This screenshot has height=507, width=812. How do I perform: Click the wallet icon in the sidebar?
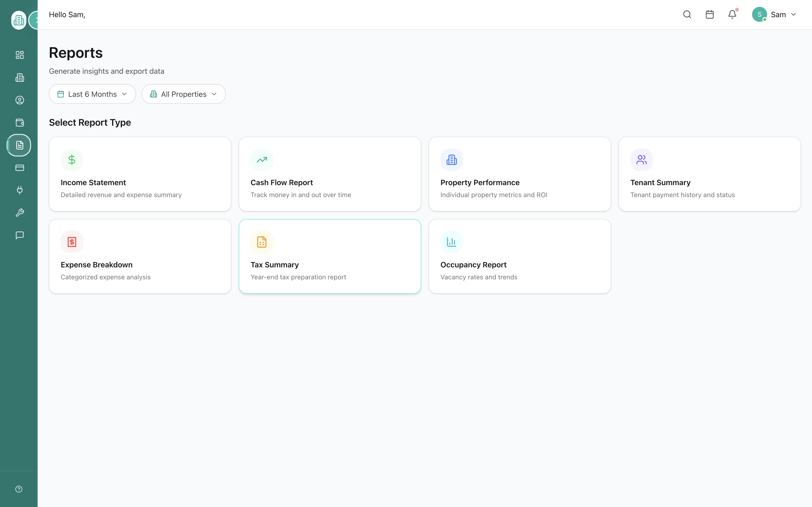pyautogui.click(x=19, y=123)
